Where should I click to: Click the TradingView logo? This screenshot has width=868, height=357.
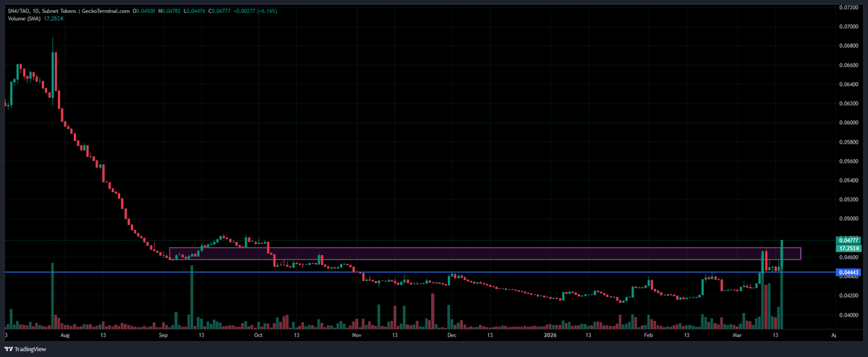click(x=26, y=348)
